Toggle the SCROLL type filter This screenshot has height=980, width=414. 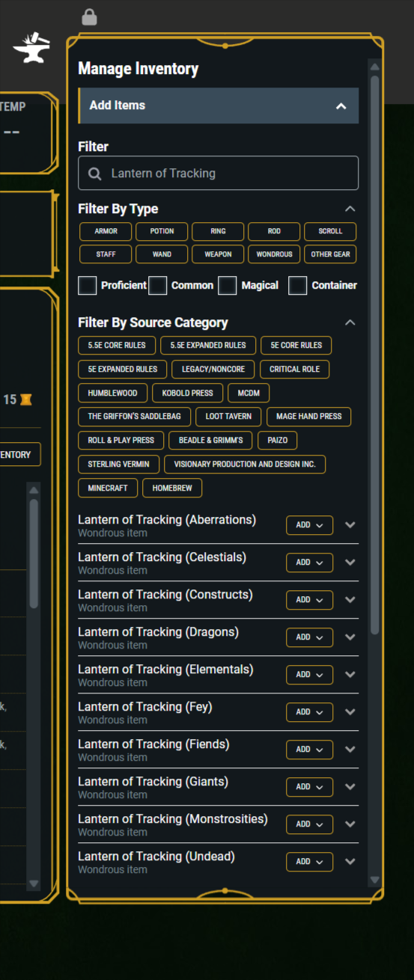click(330, 232)
